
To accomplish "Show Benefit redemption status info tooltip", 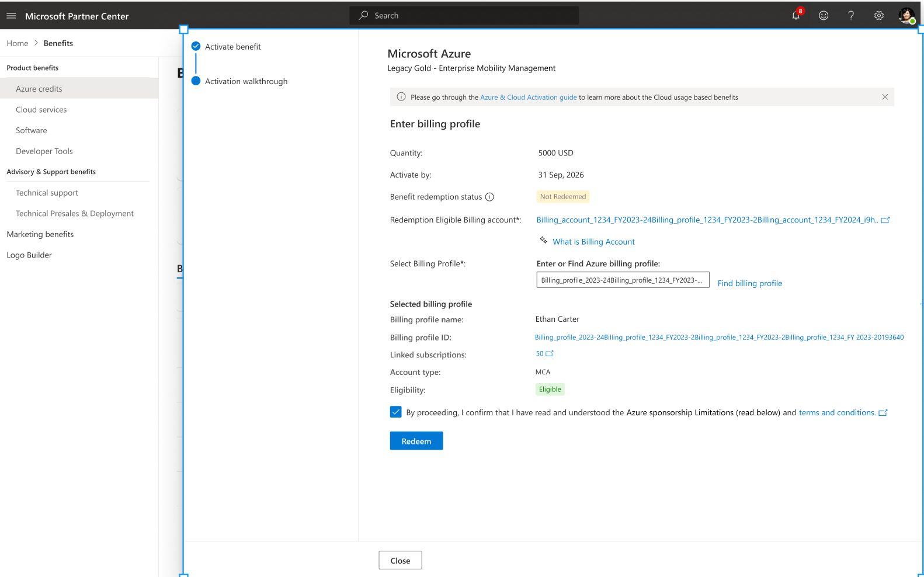I will (x=489, y=197).
